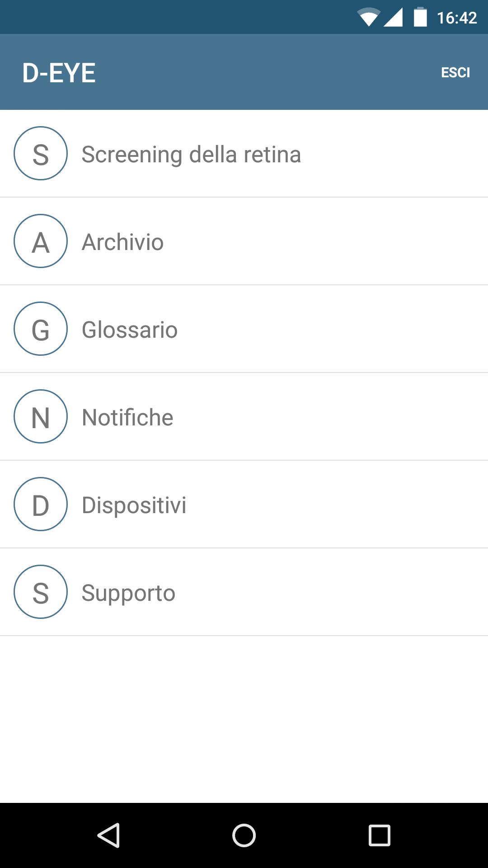The width and height of the screenshot is (488, 868).
Task: Tap the battery status icon
Action: pos(420,18)
